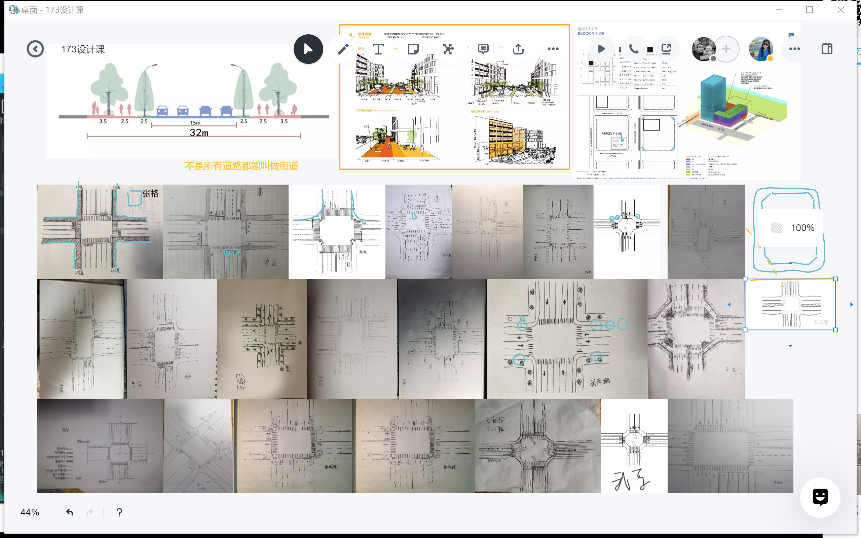Image resolution: width=861 pixels, height=538 pixels.
Task: Click the export upload icon
Action: 518,48
